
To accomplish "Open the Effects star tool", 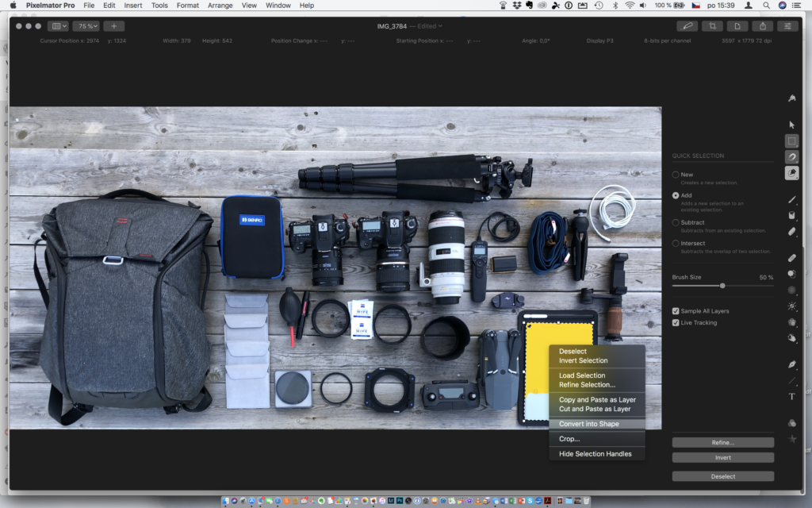I will 791,439.
